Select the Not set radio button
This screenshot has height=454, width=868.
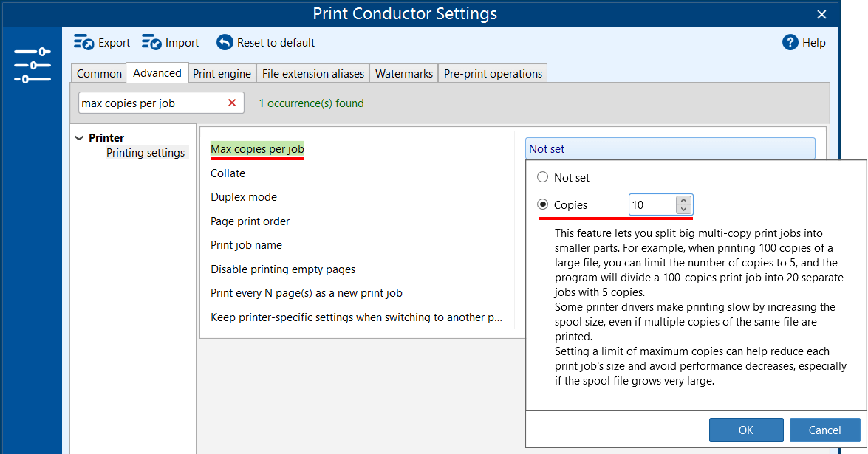click(543, 178)
